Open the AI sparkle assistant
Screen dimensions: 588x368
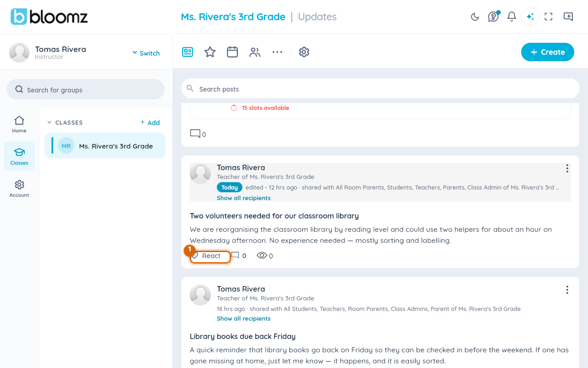[x=530, y=17]
